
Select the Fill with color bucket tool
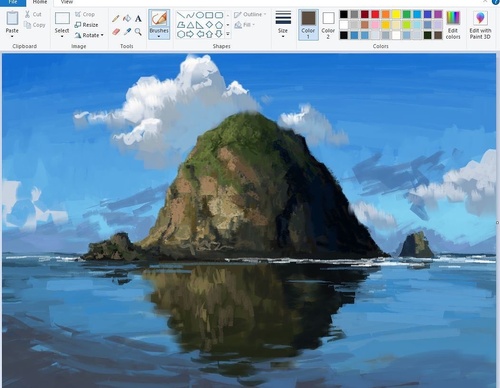(x=127, y=18)
